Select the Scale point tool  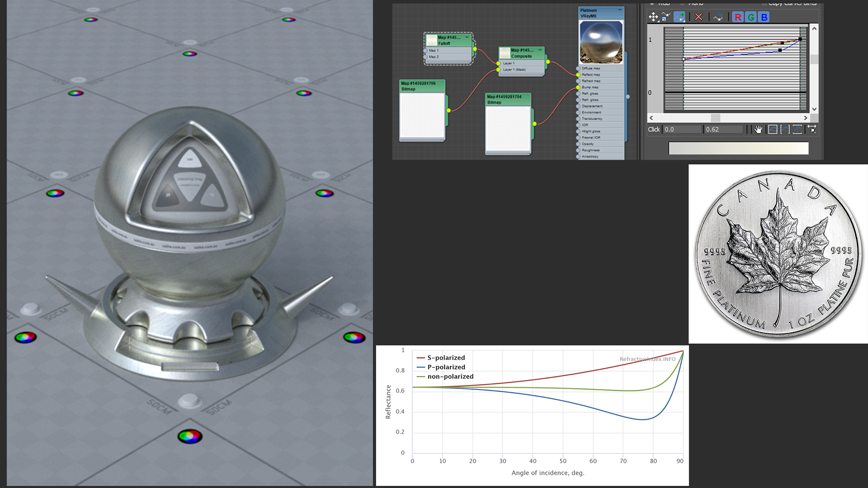[666, 17]
